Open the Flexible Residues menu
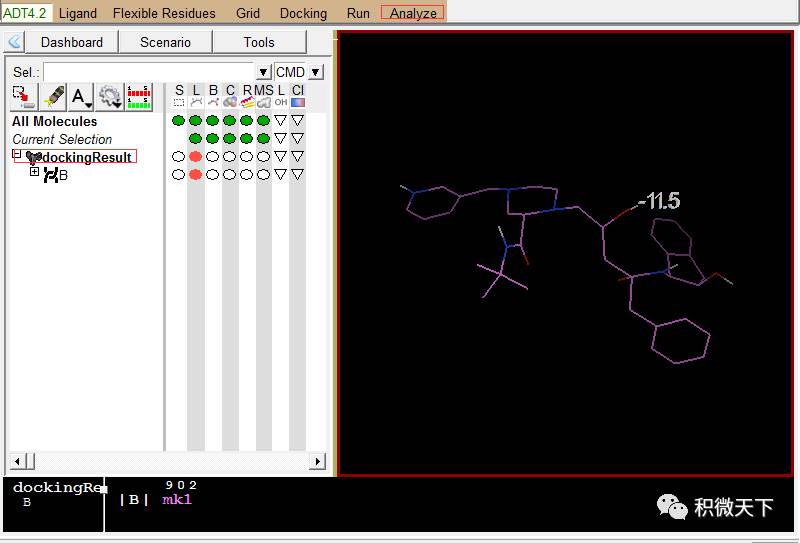 point(164,13)
